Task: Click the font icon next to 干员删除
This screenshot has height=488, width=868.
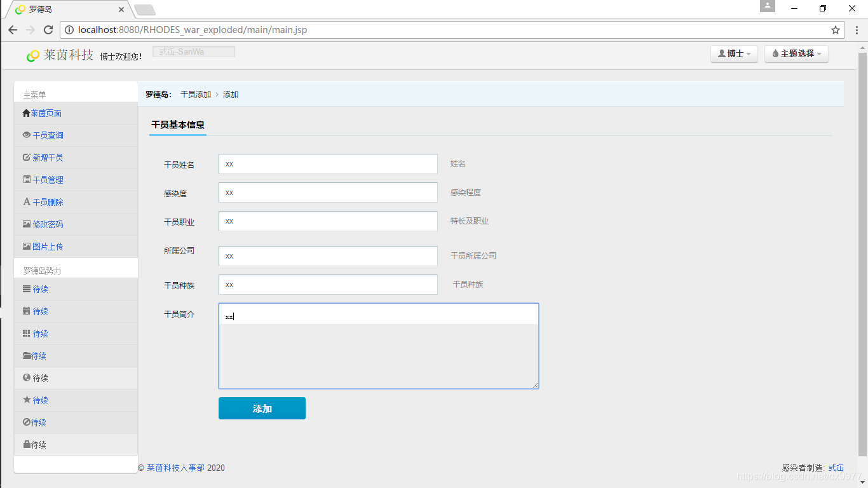Action: (x=27, y=202)
